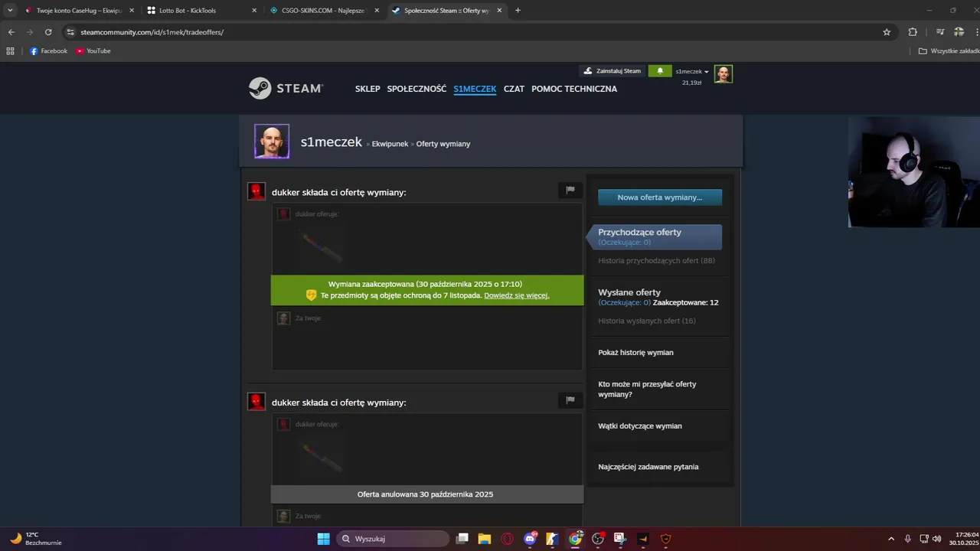
Task: Open Historia wysłanych ofert (16)
Action: click(x=647, y=321)
